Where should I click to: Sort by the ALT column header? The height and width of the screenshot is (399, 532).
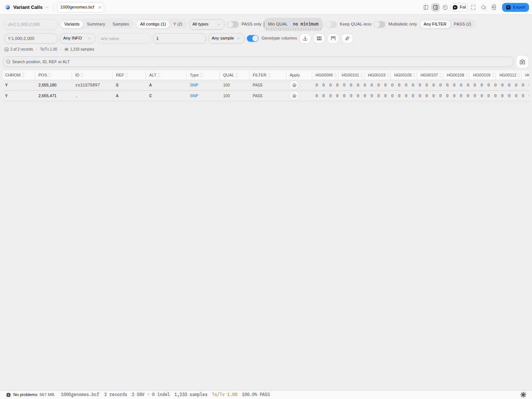point(166,75)
